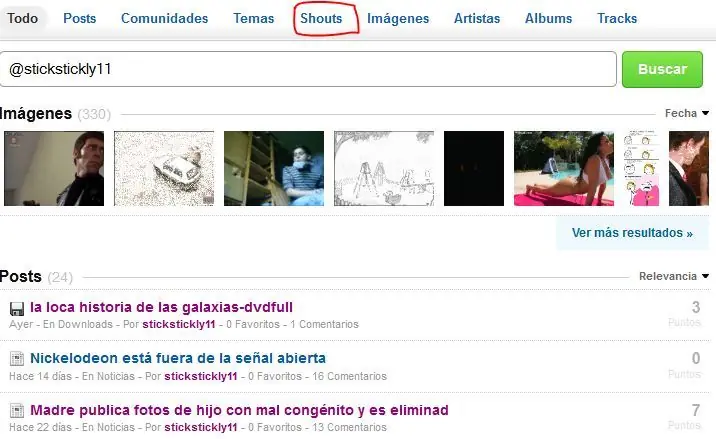Viewport: 716px width, 439px height.
Task: Open the Imágenes tab
Action: tap(398, 18)
